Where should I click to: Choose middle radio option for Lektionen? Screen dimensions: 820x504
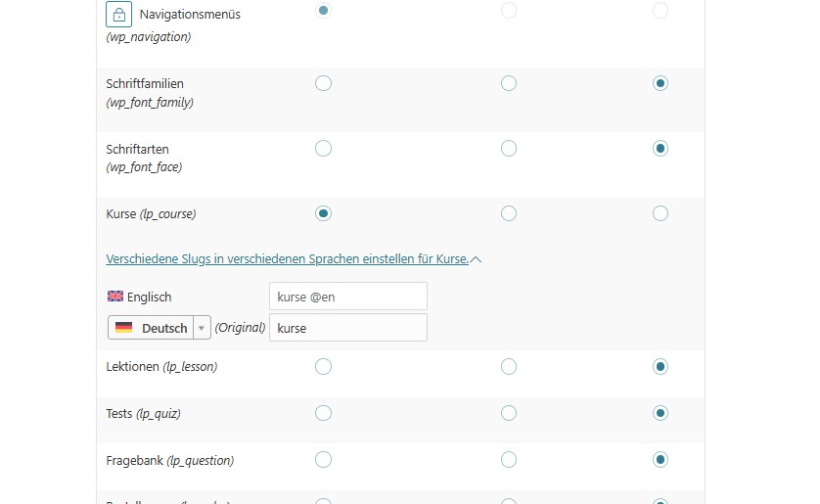(x=509, y=367)
